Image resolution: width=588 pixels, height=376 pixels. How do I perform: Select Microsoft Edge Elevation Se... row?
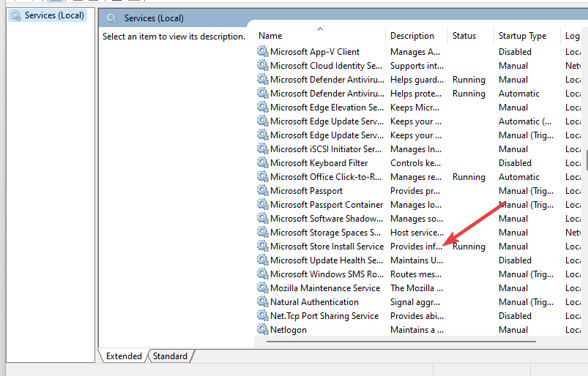pos(327,108)
